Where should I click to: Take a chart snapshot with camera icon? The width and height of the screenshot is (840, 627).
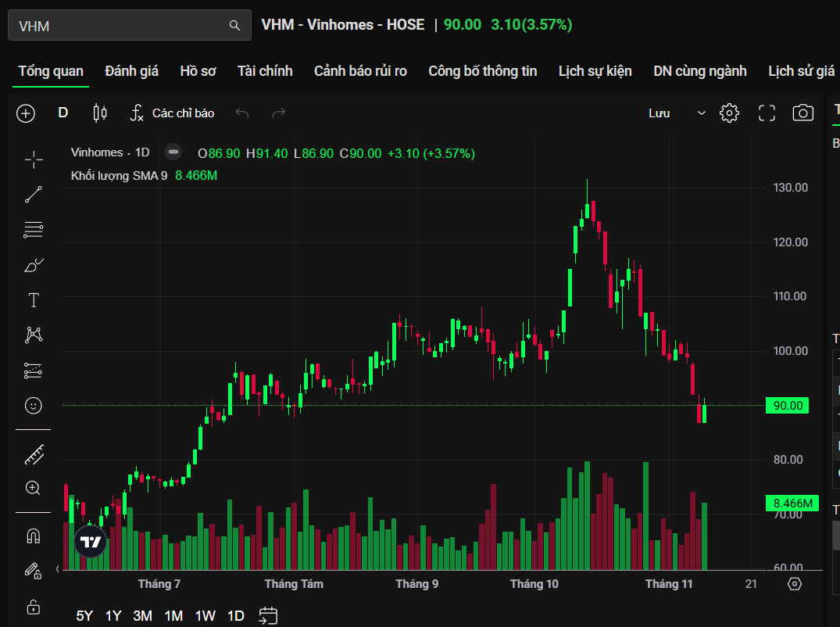pos(802,113)
